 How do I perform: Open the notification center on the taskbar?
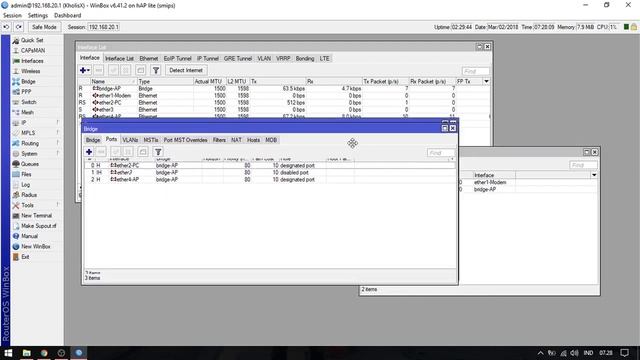pyautogui.click(x=624, y=353)
